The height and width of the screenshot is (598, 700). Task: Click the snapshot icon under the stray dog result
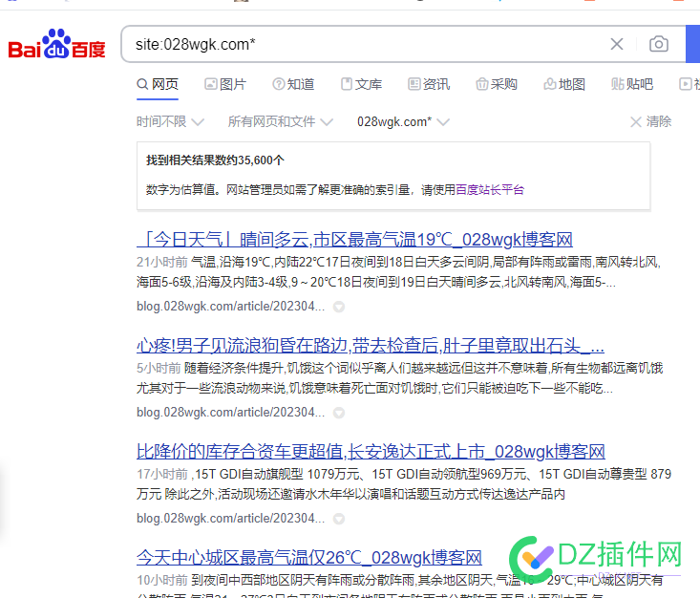pos(339,413)
